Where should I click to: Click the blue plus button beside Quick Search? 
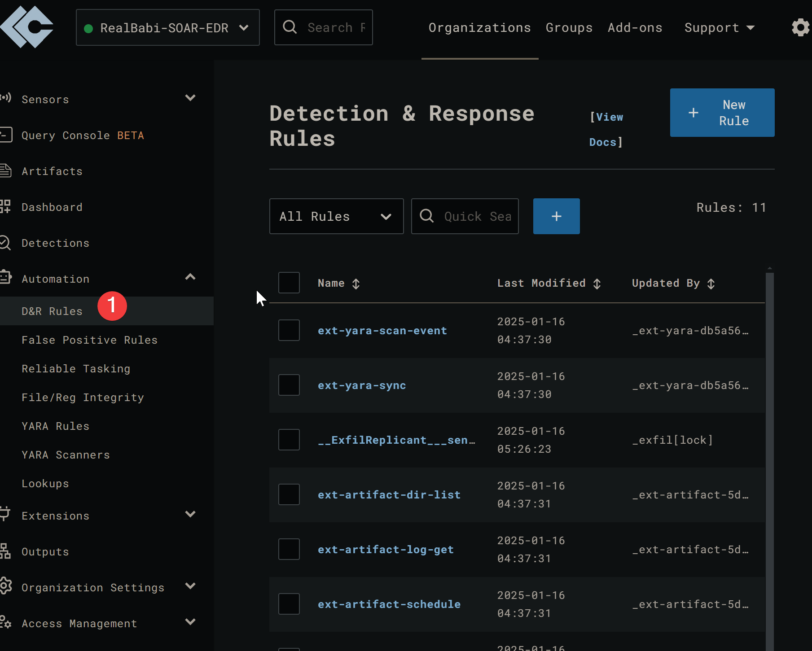pos(557,216)
